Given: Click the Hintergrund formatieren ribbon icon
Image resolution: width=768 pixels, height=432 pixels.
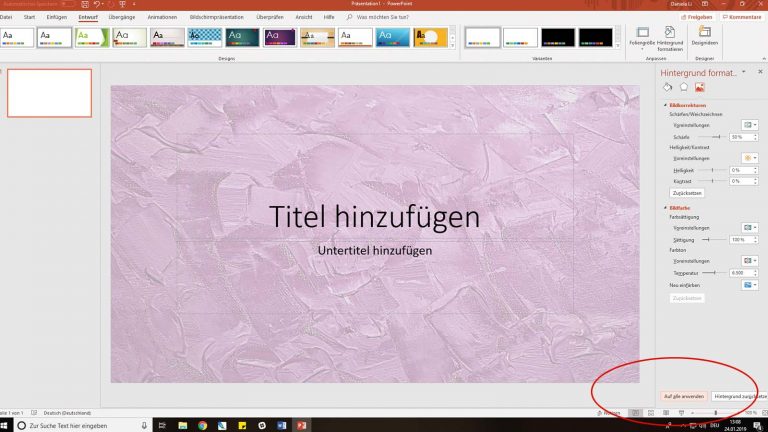Looking at the screenshot, I should tap(670, 33).
